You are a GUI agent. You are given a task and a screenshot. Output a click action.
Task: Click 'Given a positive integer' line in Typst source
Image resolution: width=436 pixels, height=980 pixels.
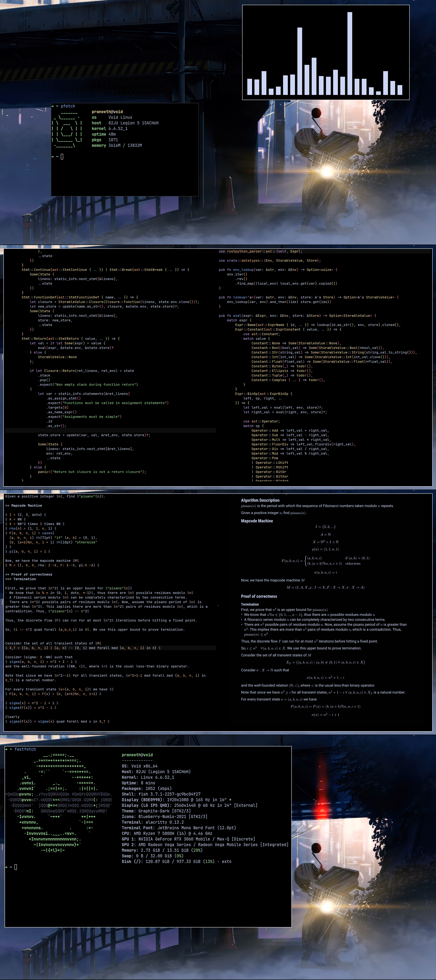(x=55, y=496)
